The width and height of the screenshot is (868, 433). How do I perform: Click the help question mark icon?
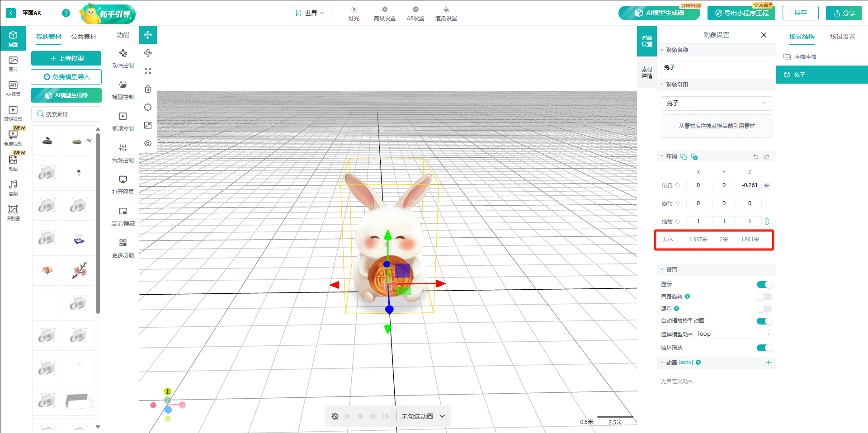click(66, 13)
